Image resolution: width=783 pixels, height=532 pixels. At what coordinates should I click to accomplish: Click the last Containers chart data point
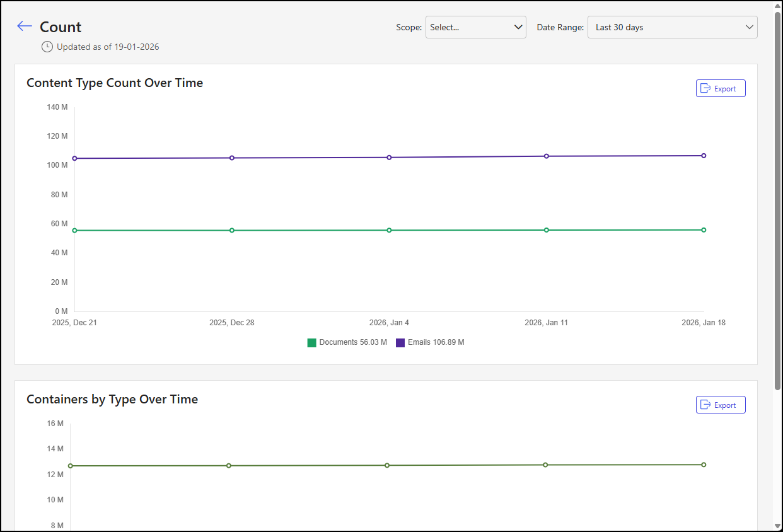(704, 465)
